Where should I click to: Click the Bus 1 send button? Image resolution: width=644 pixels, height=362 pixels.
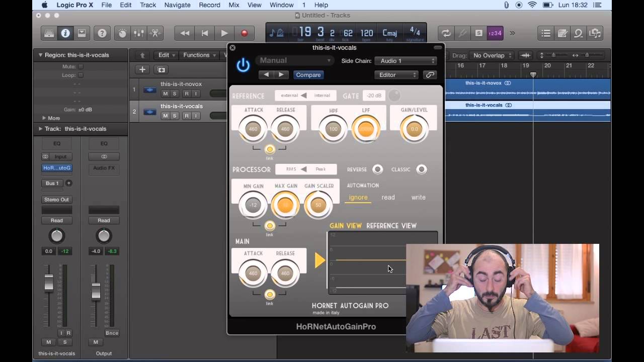point(52,184)
